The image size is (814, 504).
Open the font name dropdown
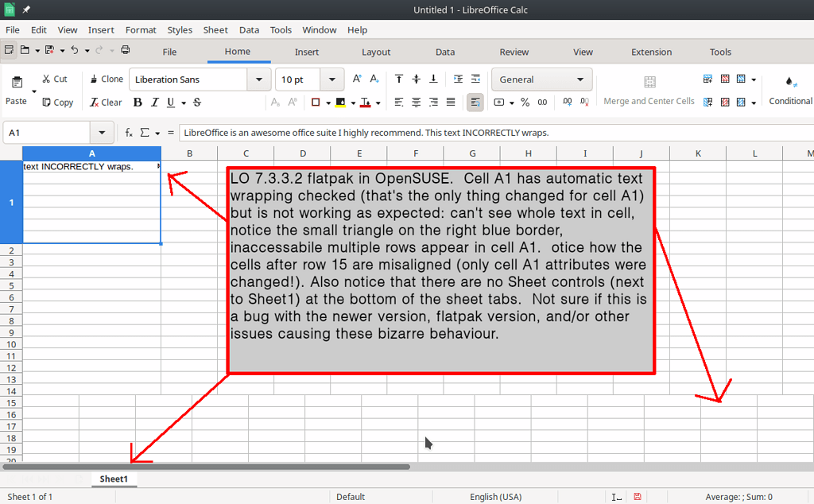tap(259, 79)
